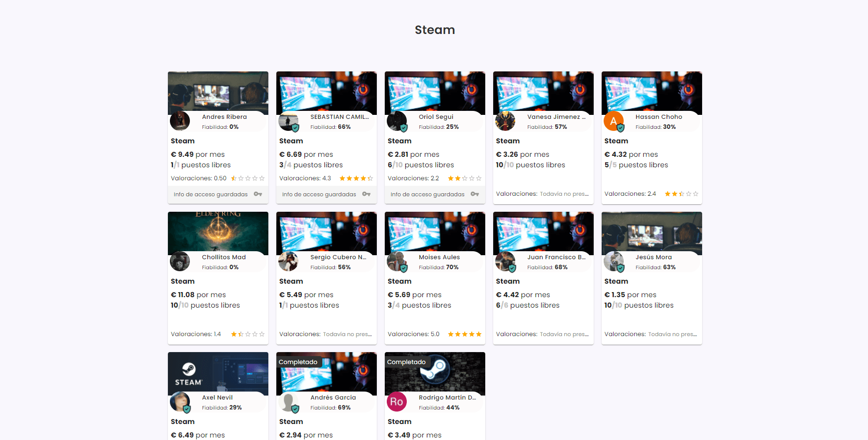Click 5/5 puestos libres text
Viewport: 868px width, 440px height.
(636, 165)
